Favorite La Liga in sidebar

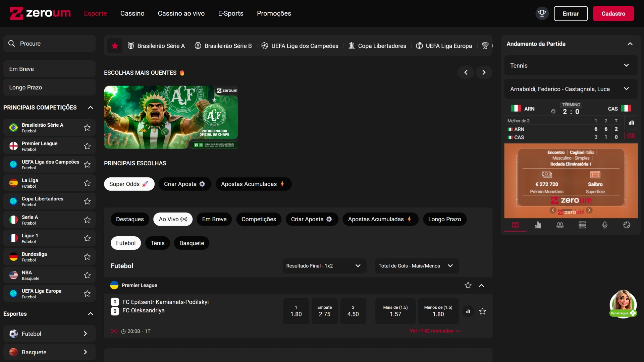pyautogui.click(x=87, y=183)
